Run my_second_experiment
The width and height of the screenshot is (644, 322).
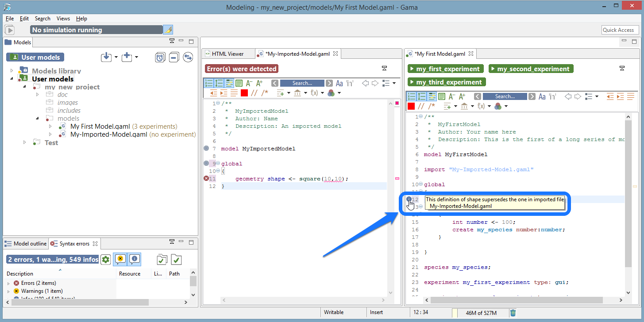[531, 69]
